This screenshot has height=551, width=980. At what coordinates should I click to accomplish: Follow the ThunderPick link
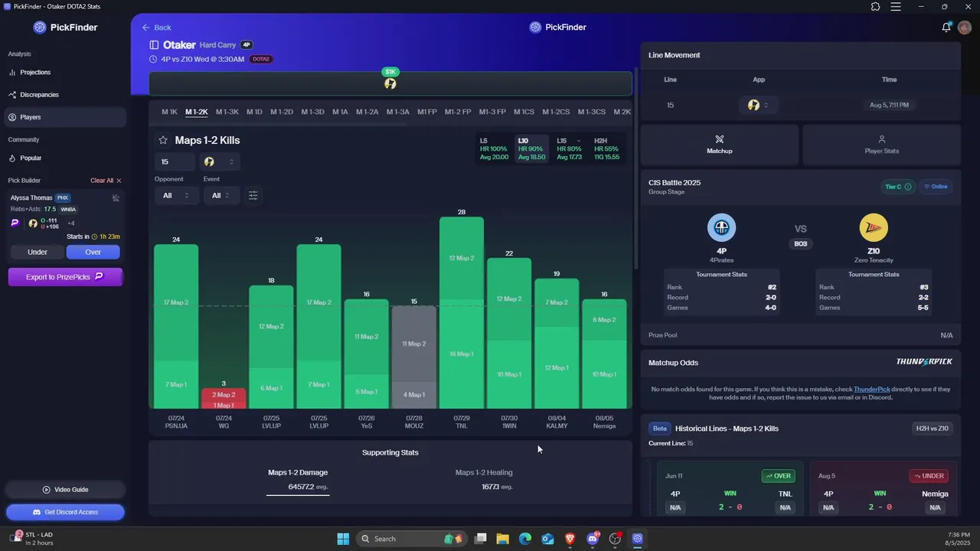click(x=871, y=389)
